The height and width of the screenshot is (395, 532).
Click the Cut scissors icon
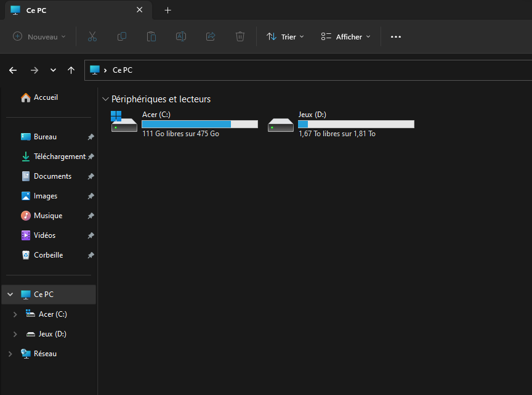[x=92, y=37]
